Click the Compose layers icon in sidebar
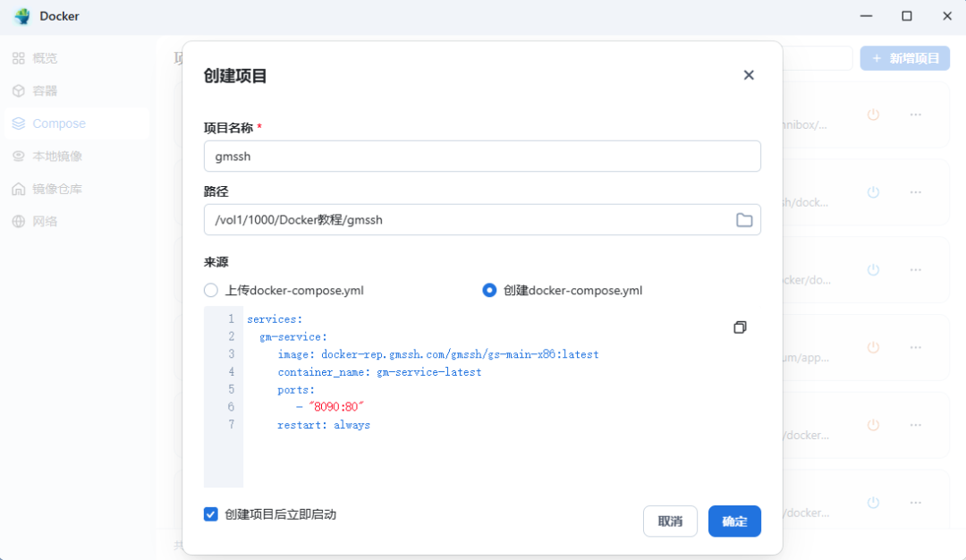This screenshot has width=966, height=560. click(19, 123)
